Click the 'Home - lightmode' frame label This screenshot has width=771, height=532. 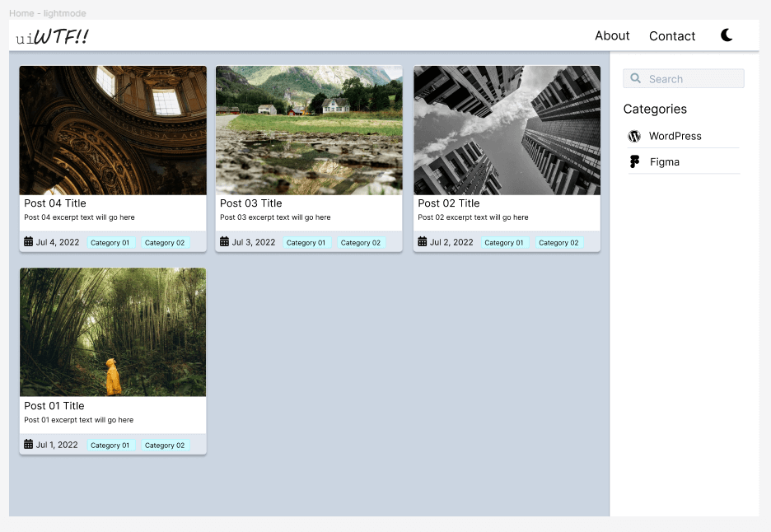(x=48, y=13)
